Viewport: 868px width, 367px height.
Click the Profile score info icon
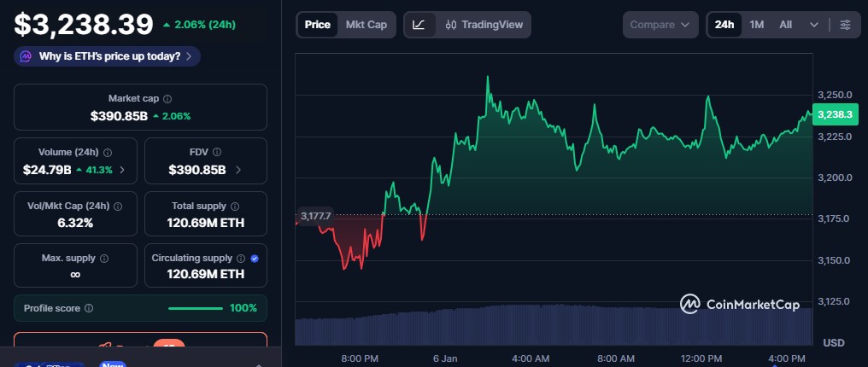point(89,308)
